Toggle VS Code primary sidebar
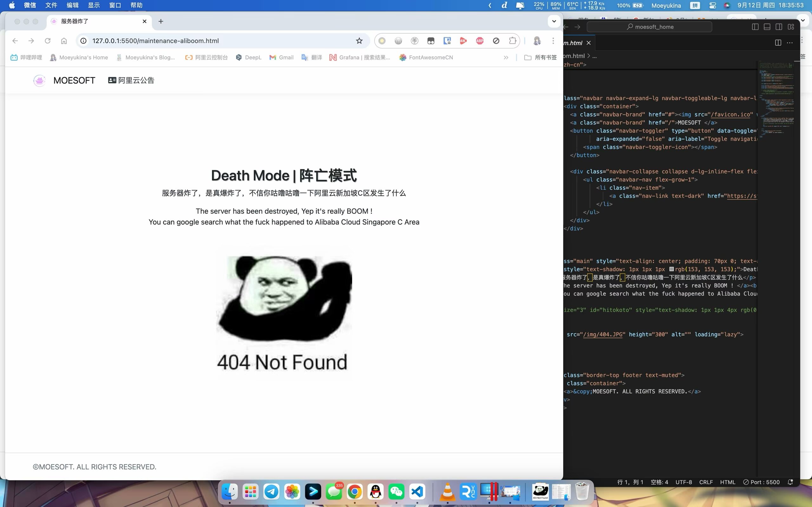This screenshot has height=507, width=812. 755,27
